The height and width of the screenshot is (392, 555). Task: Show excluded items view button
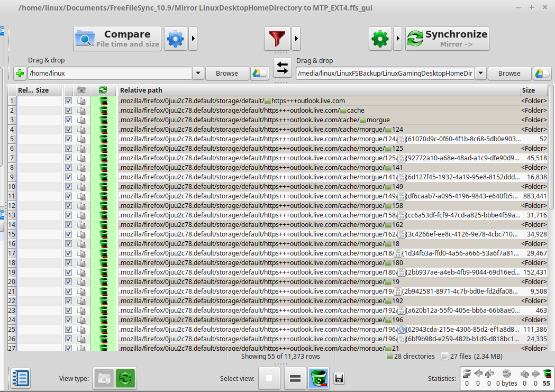tap(269, 378)
